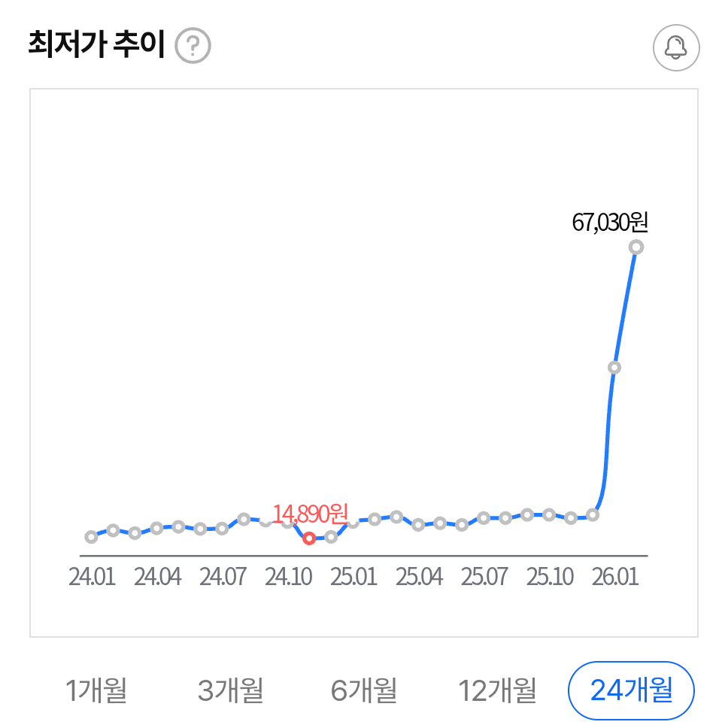This screenshot has width=728, height=728.
Task: Select the red 14,890원 lowest price marker
Action: tap(309, 538)
